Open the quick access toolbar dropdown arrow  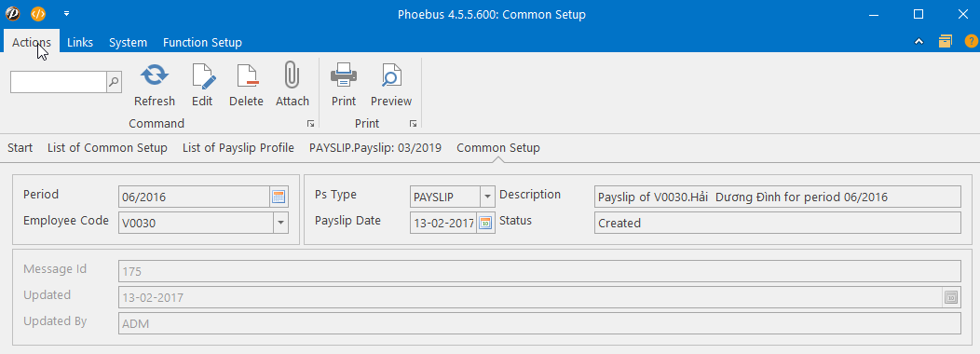(67, 13)
